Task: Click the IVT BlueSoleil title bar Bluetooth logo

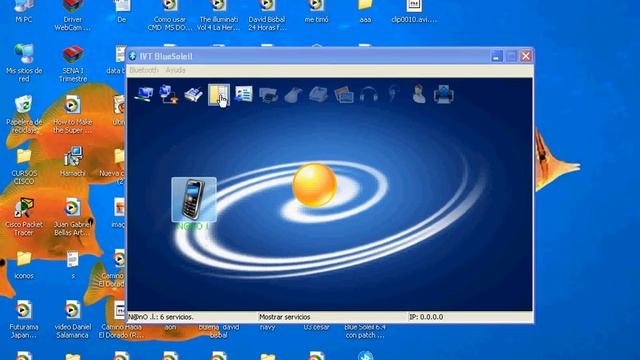Action: pyautogui.click(x=133, y=56)
